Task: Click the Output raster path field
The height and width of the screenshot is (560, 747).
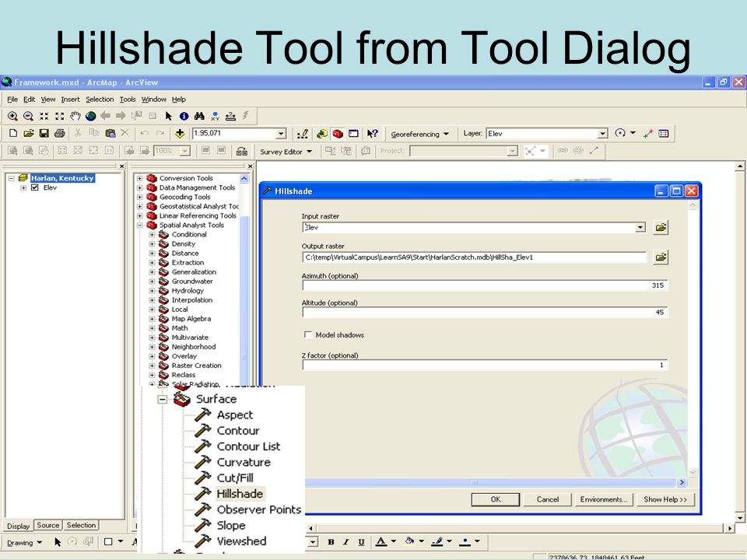Action: coord(474,257)
